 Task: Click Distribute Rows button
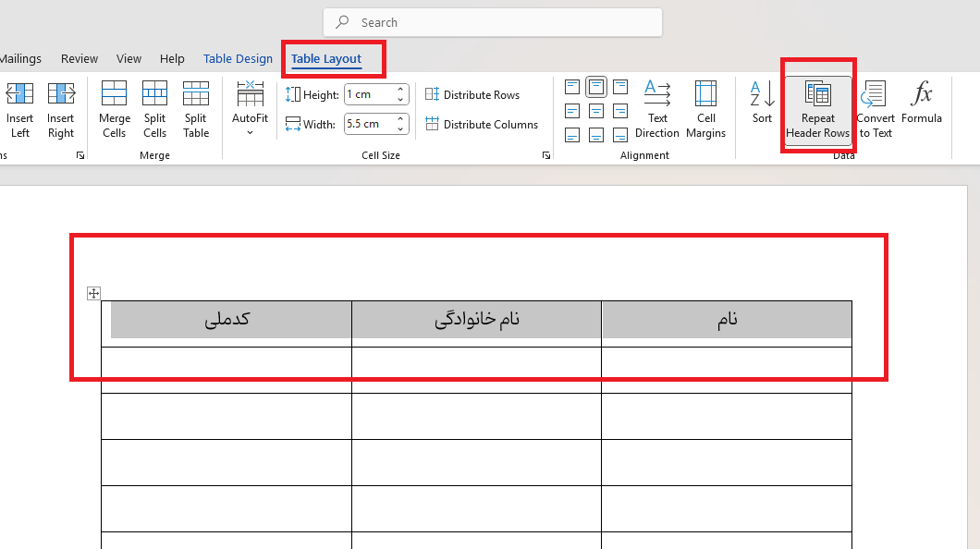(x=472, y=95)
